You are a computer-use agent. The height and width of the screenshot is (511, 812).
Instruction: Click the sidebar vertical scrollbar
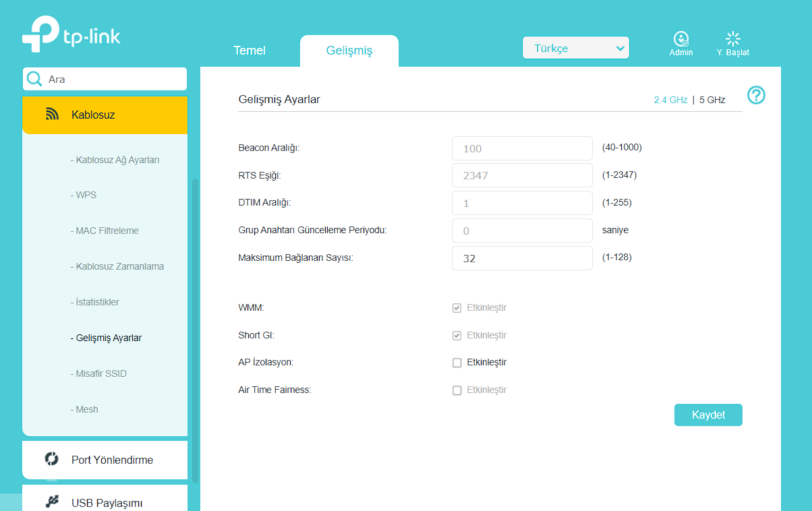pyautogui.click(x=195, y=330)
